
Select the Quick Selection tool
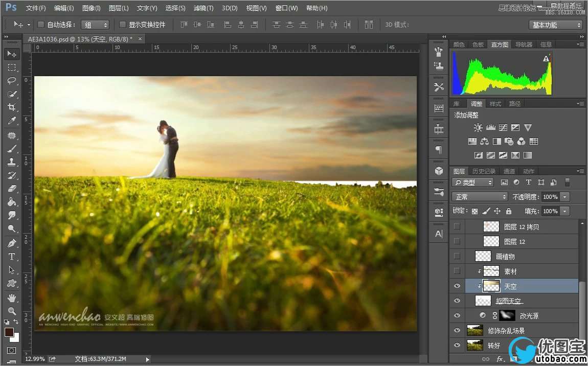pyautogui.click(x=12, y=94)
